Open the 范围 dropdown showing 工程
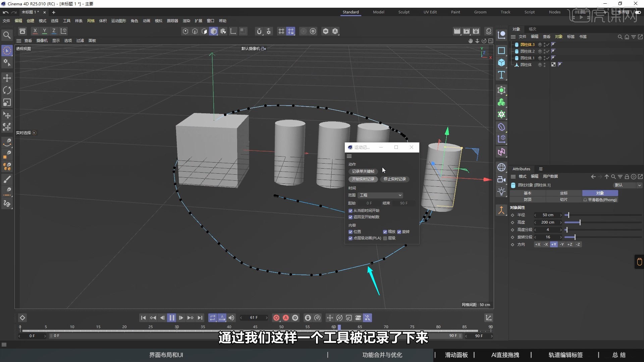 click(381, 195)
